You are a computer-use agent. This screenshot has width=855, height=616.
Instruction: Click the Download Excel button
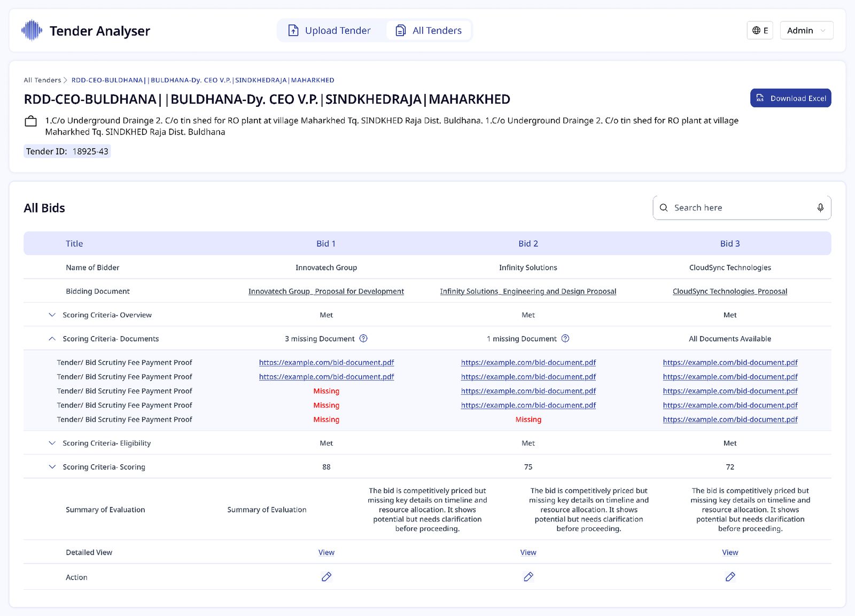[x=790, y=98]
